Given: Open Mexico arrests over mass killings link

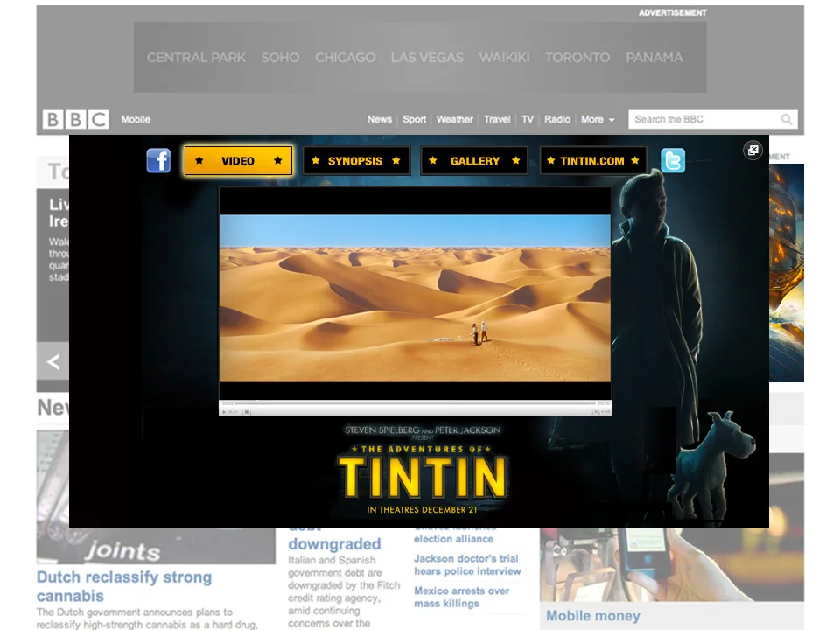Looking at the screenshot, I should (461, 597).
